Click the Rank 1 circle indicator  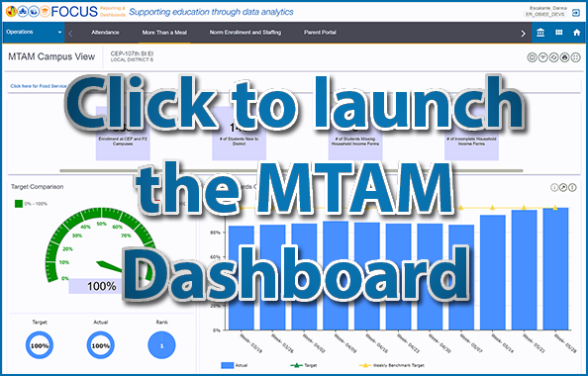tap(161, 345)
